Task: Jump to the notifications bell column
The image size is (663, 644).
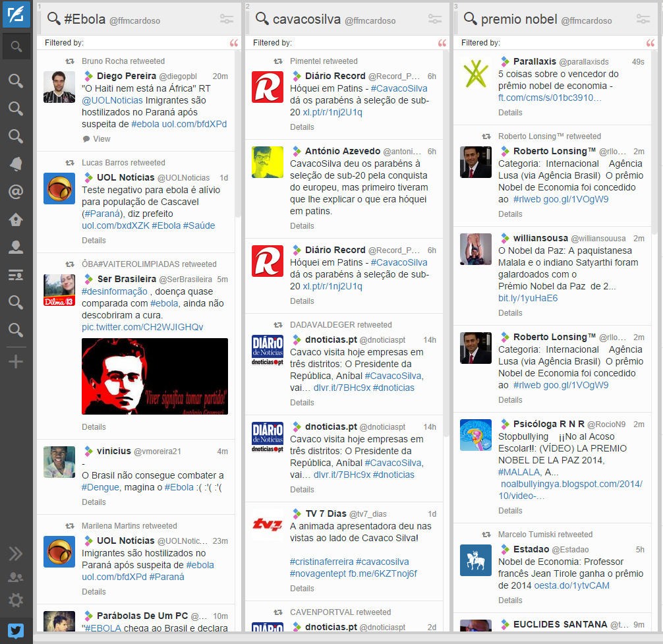Action: coord(16,164)
